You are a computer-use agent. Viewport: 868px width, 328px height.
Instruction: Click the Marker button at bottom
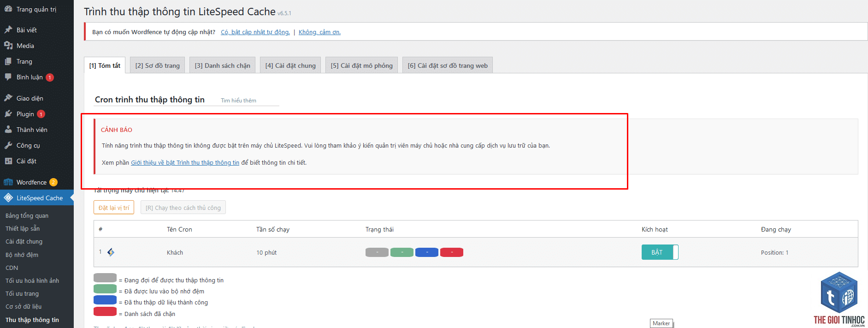coord(661,323)
